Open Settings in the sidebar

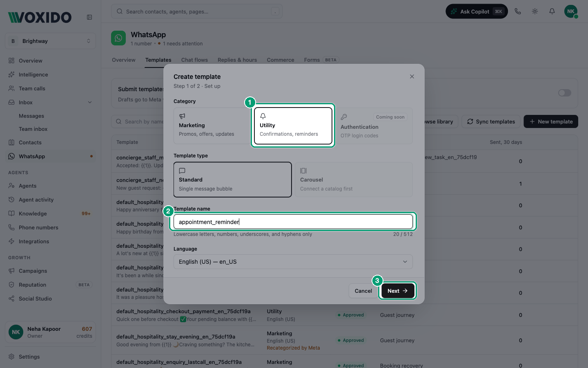pyautogui.click(x=51, y=357)
